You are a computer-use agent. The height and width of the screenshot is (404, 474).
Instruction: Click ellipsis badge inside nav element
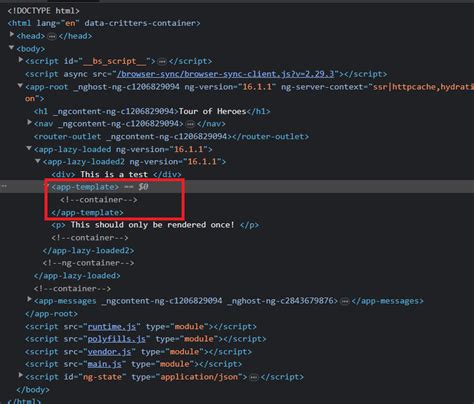click(x=190, y=124)
